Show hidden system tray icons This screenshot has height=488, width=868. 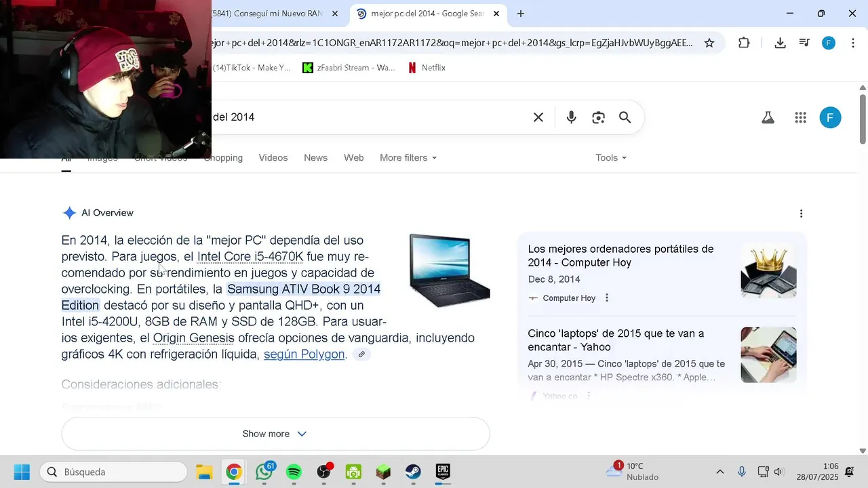720,472
